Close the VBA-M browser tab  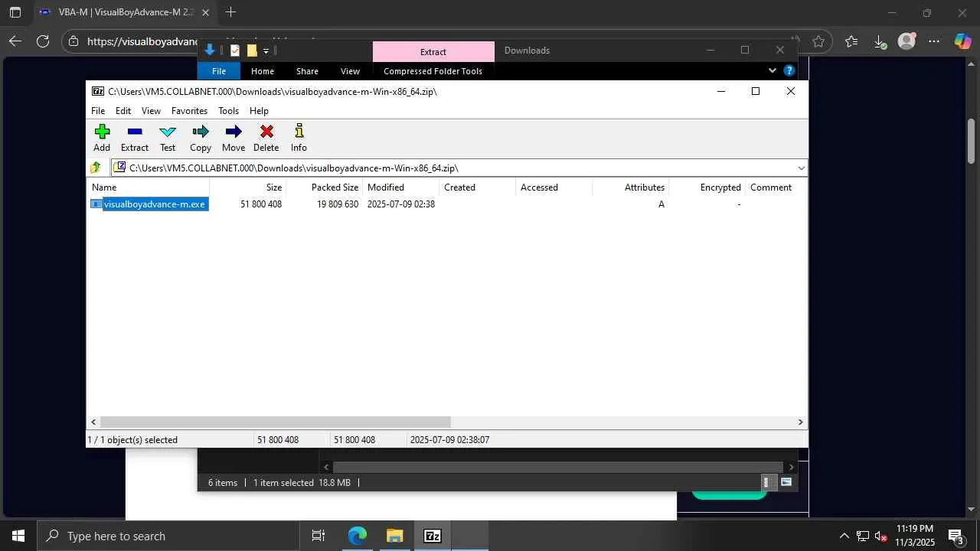(x=205, y=12)
